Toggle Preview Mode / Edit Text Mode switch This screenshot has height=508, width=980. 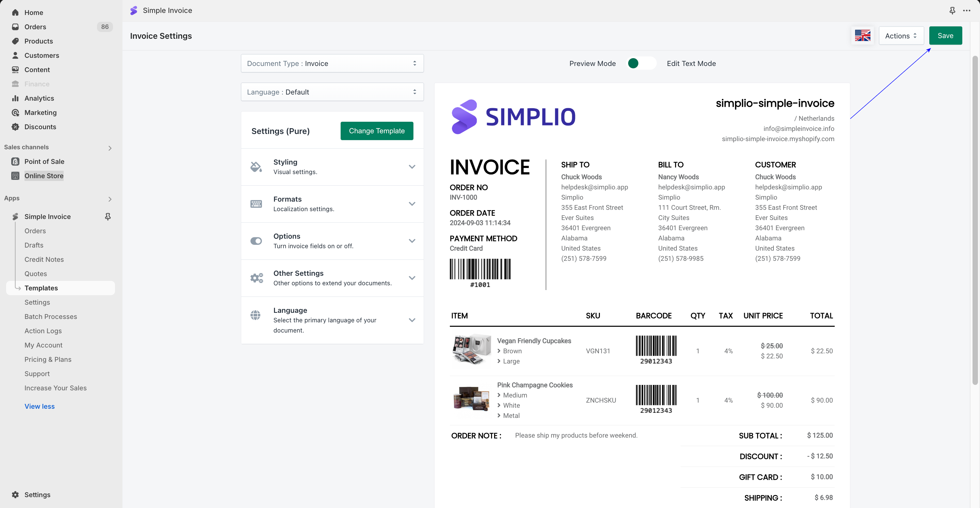pos(641,63)
